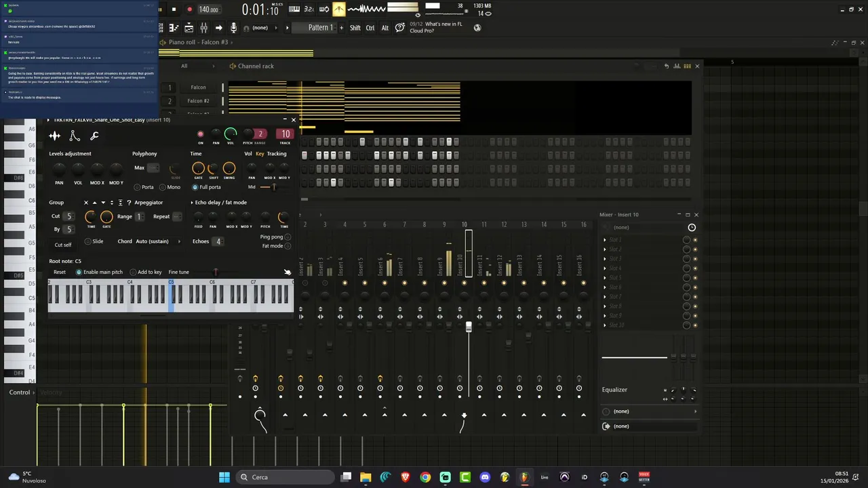Screen dimensions: 868x488
Task: Select the Falcon channel button
Action: coord(199,87)
